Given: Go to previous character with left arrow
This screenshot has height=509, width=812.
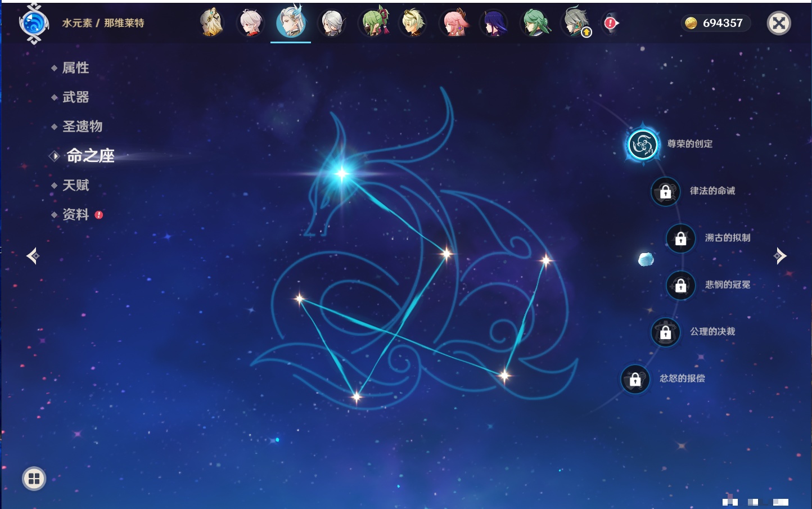Looking at the screenshot, I should tap(33, 256).
